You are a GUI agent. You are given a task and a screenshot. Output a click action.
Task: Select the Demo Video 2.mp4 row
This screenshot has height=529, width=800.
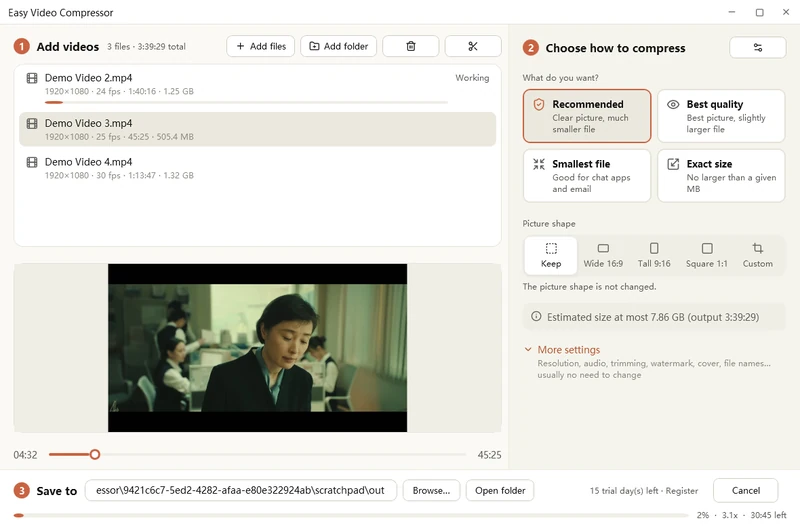pos(258,87)
